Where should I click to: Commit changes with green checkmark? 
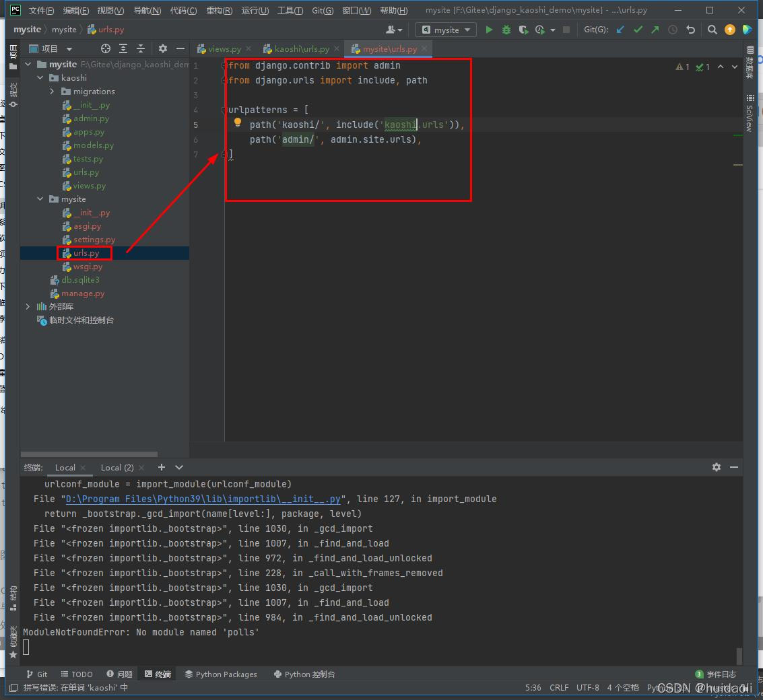[x=638, y=30]
